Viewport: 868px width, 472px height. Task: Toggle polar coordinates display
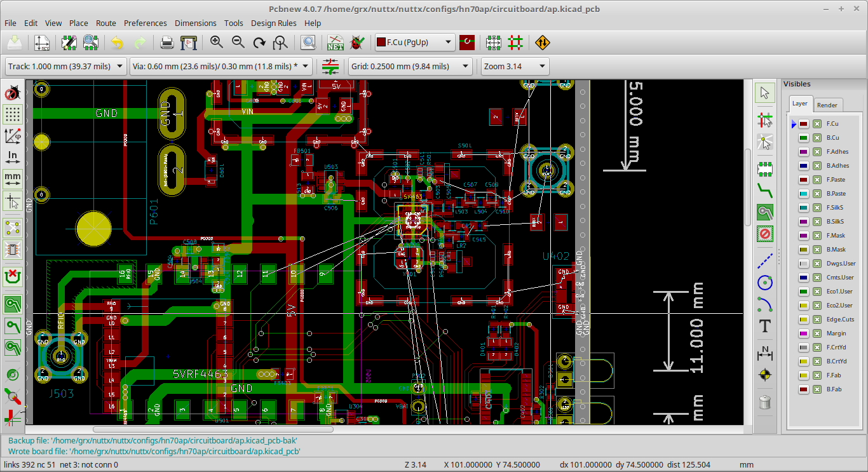[x=12, y=136]
